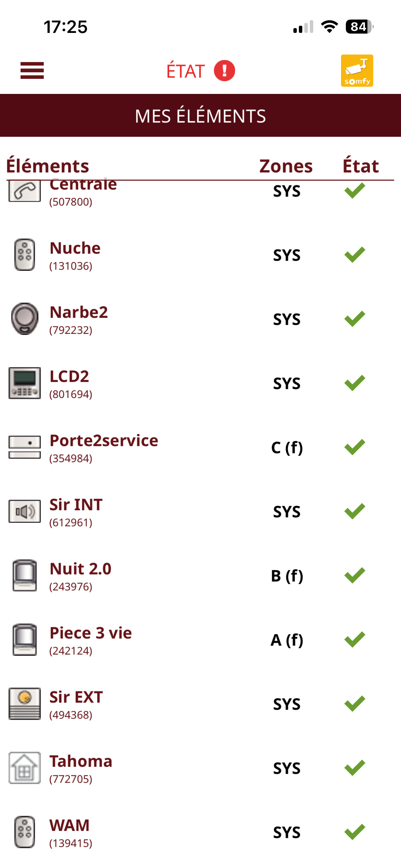Viewport: 401px width, 868px height.
Task: Tap the green checkmark for Nuche
Action: [355, 255]
